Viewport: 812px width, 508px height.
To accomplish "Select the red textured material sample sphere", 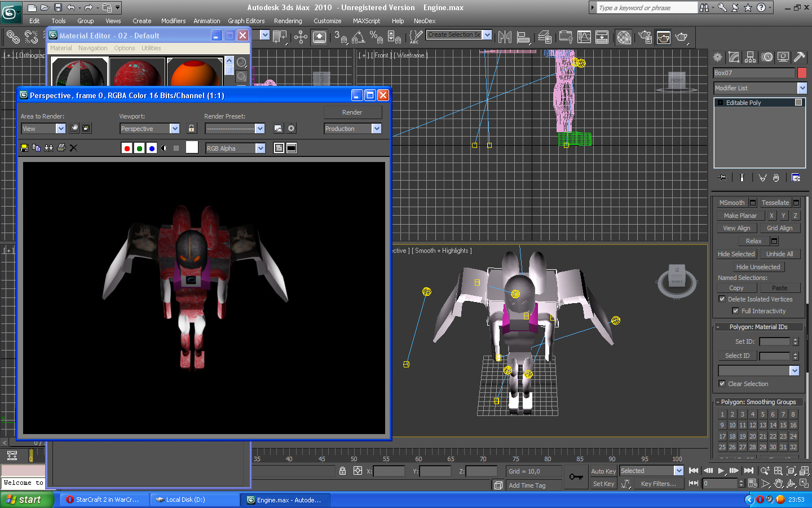I will click(137, 72).
